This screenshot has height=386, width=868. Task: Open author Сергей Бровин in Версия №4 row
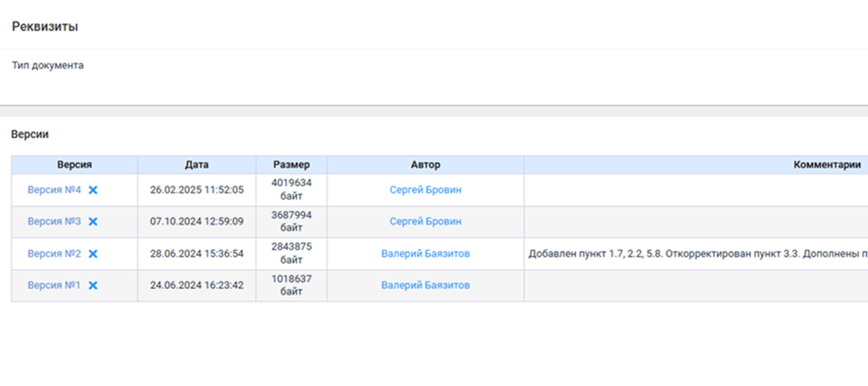pos(426,190)
